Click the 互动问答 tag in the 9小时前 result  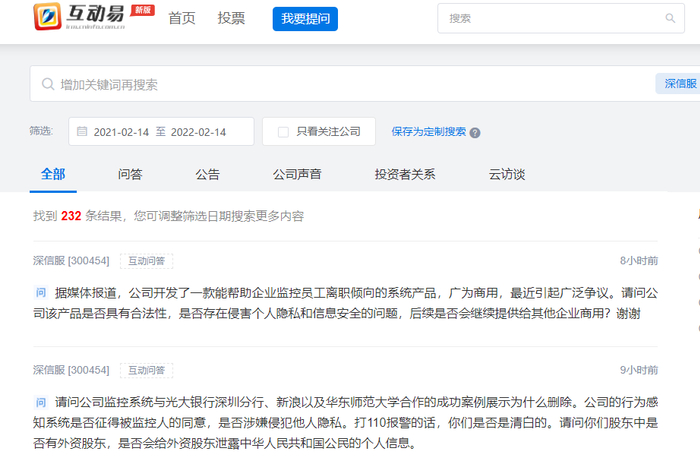tap(146, 370)
